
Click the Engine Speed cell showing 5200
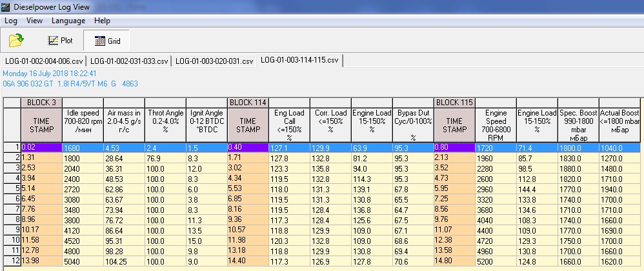[x=496, y=262]
